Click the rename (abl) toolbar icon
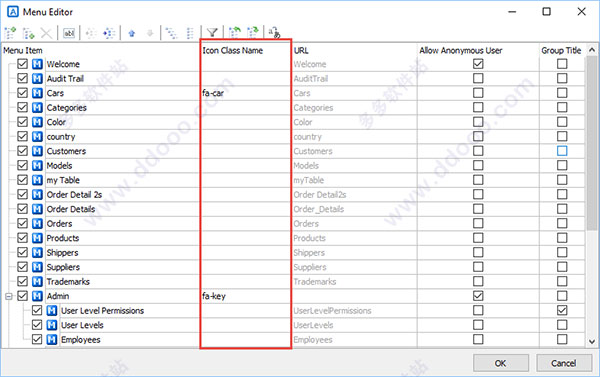This screenshot has width=600, height=377. coord(69,33)
